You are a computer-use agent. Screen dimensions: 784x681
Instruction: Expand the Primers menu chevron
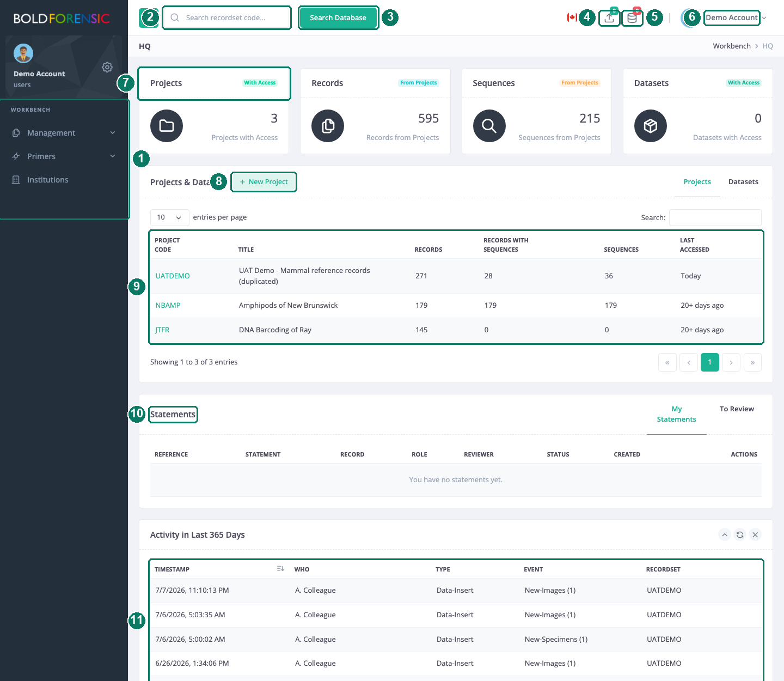click(113, 156)
